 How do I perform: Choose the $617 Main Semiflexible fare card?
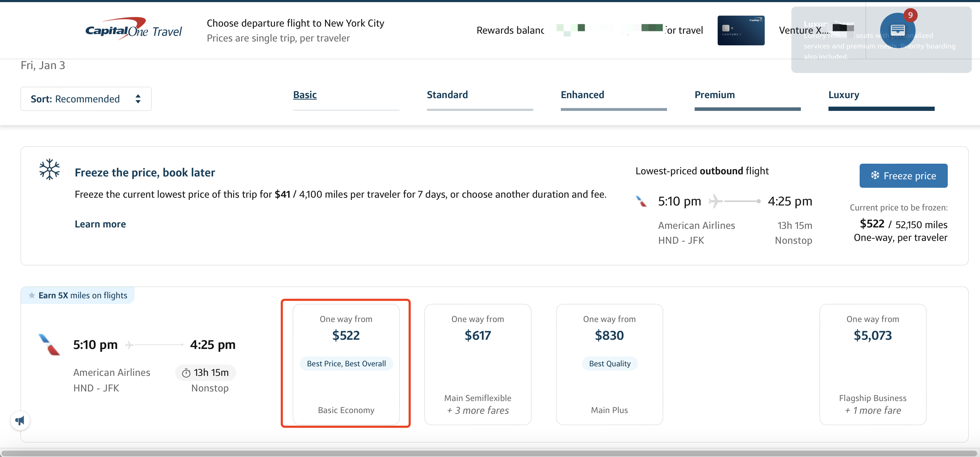pos(478,364)
